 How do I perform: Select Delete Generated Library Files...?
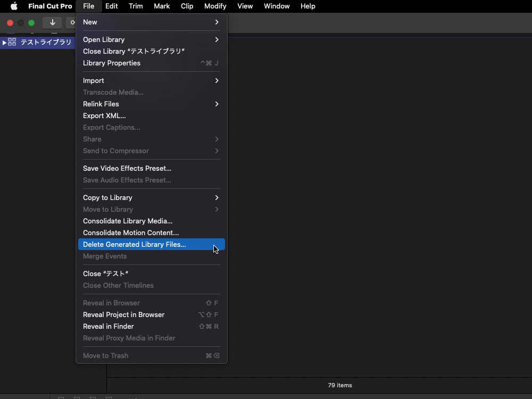pos(151,245)
